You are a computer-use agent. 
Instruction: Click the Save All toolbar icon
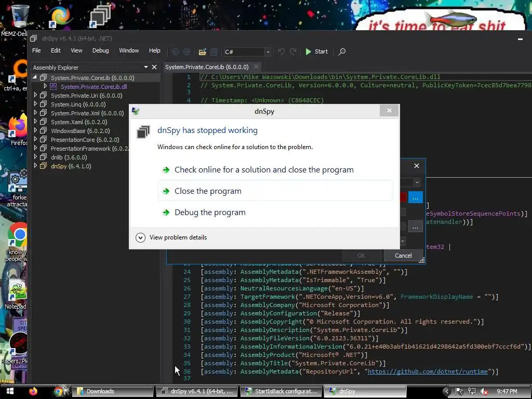point(214,51)
